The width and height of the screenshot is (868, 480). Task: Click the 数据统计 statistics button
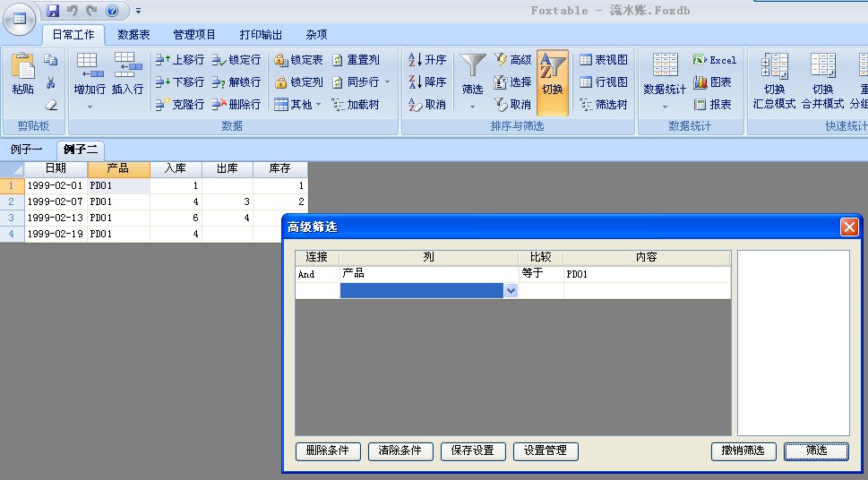(x=665, y=73)
